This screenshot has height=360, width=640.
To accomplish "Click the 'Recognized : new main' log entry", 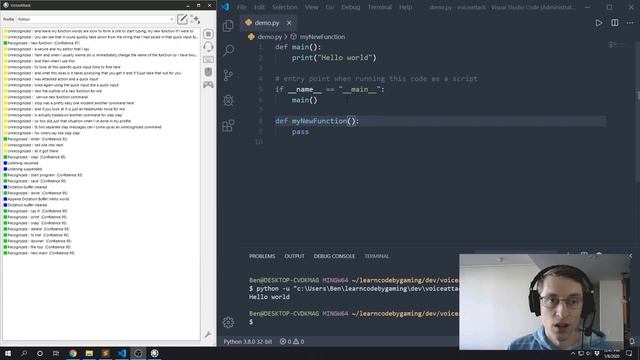I will tap(39, 253).
